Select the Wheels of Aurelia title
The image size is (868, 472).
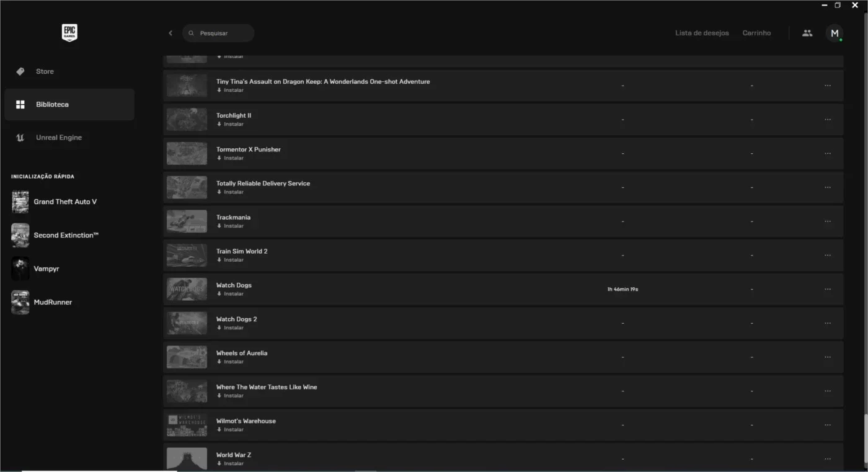[x=242, y=353]
